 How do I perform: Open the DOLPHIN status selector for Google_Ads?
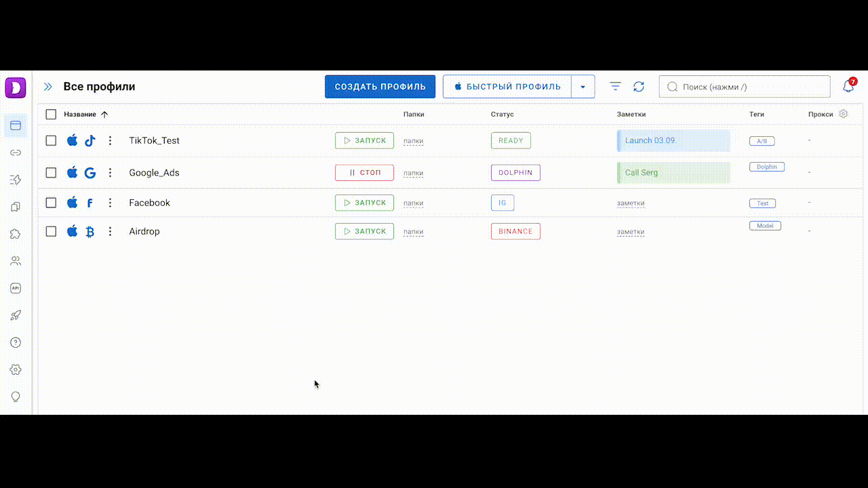click(515, 173)
